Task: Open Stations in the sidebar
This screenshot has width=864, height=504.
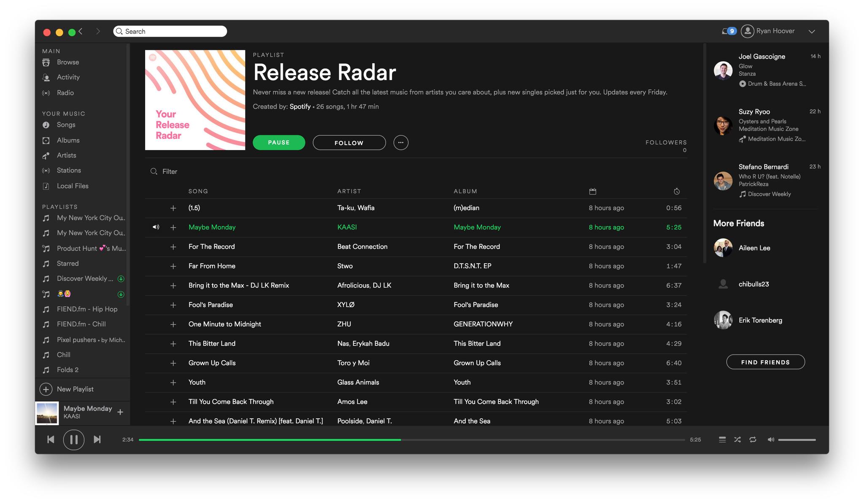Action: click(x=69, y=170)
